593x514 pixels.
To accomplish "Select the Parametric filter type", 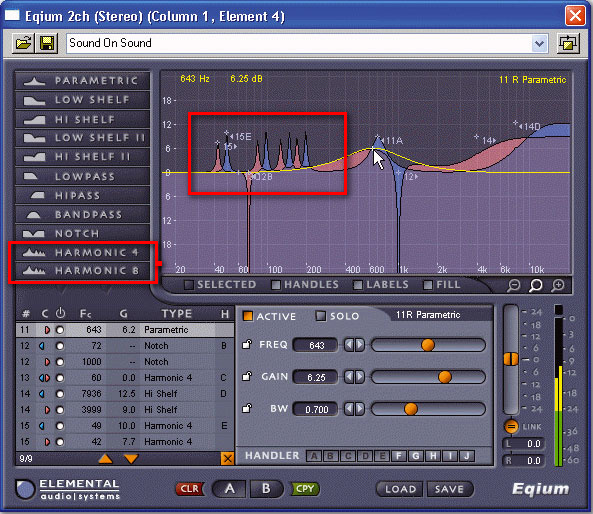I will 82,81.
